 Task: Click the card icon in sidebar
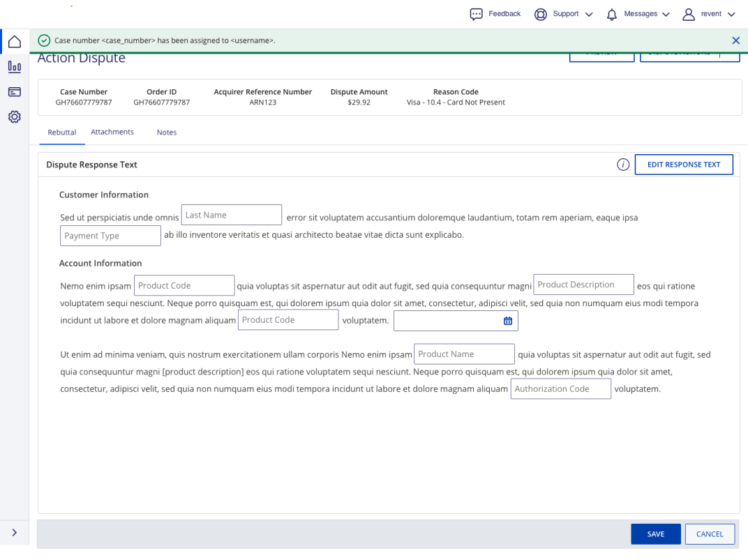[x=14, y=92]
